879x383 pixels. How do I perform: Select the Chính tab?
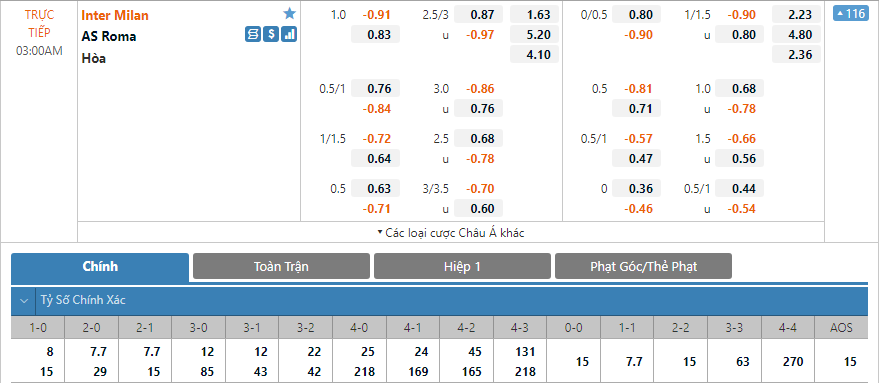click(100, 266)
